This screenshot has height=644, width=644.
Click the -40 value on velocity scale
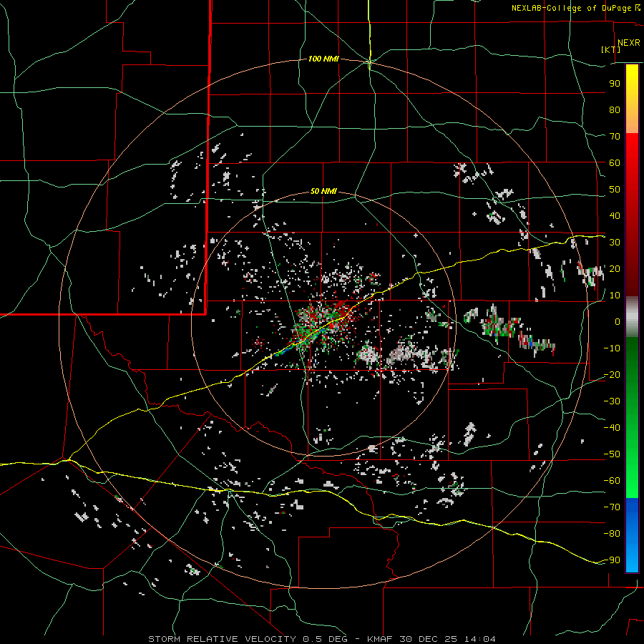point(612,428)
